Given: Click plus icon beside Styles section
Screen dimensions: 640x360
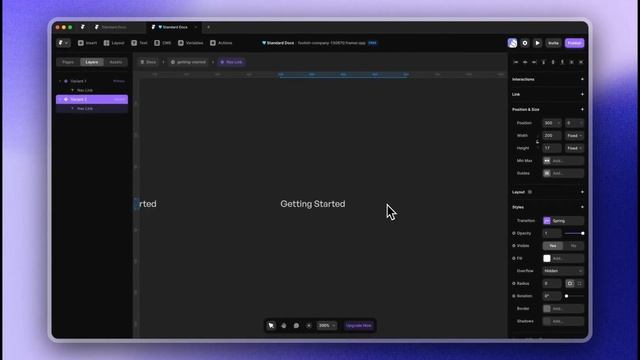Looking at the screenshot, I should coord(582,207).
